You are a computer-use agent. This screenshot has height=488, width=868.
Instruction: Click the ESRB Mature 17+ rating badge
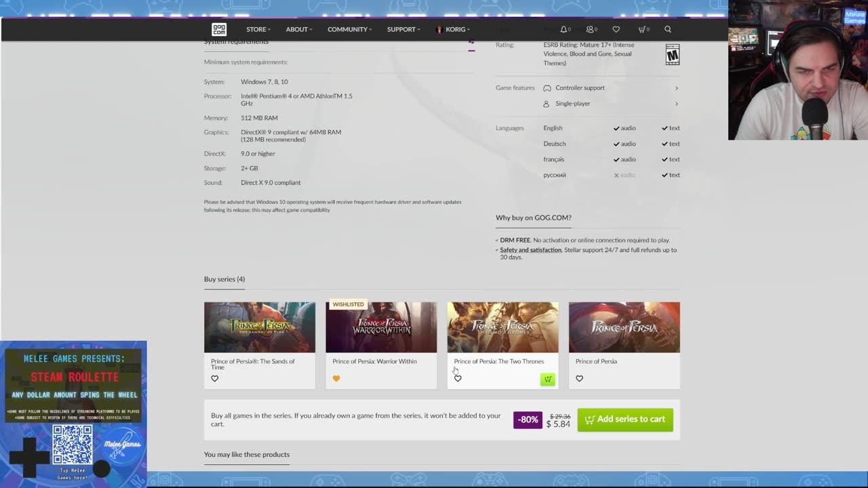tap(672, 54)
